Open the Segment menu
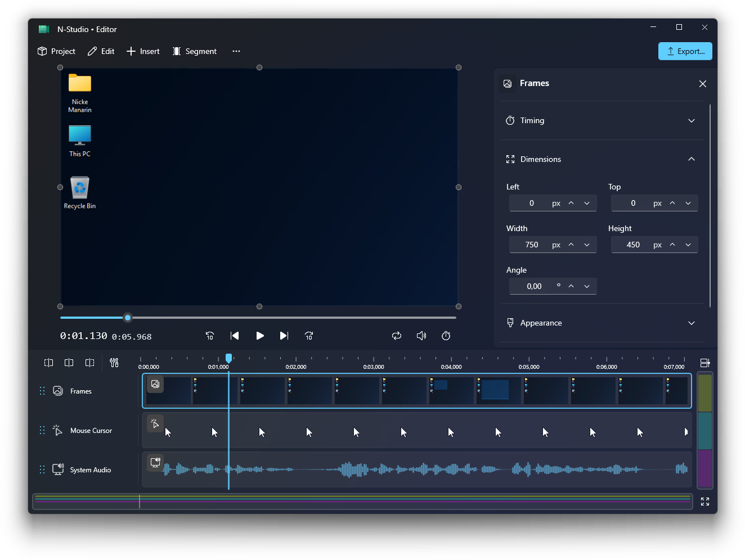Viewport: 745px width, 560px height. tap(195, 51)
